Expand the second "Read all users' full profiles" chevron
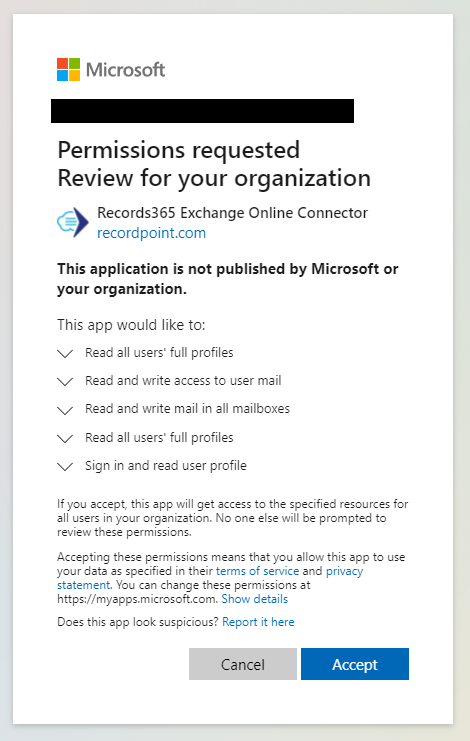The height and width of the screenshot is (741, 470). click(65, 438)
